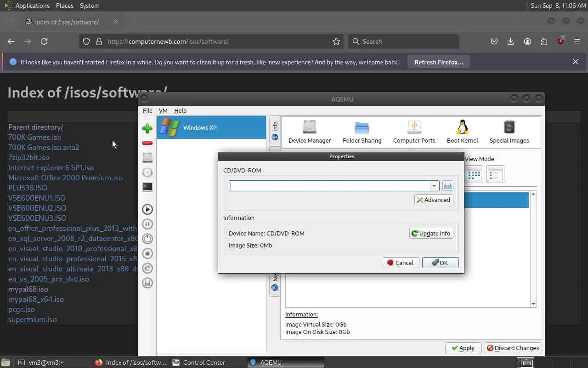The image size is (588, 368).
Task: Dismiss the Firefox notification bar
Action: point(576,62)
